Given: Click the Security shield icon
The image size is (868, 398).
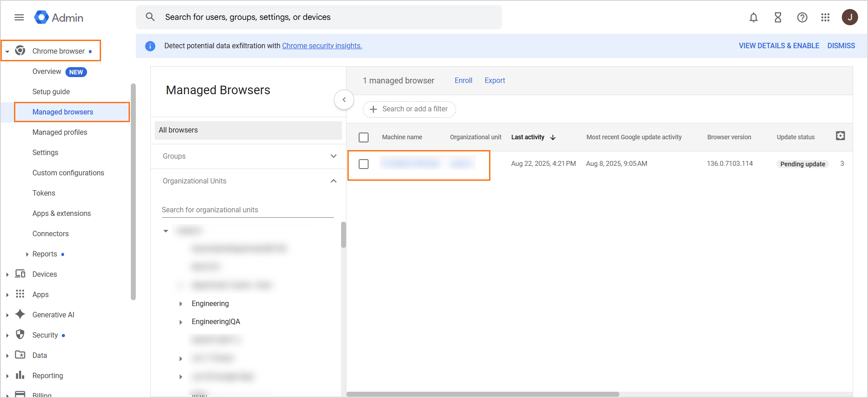Looking at the screenshot, I should tap(20, 334).
